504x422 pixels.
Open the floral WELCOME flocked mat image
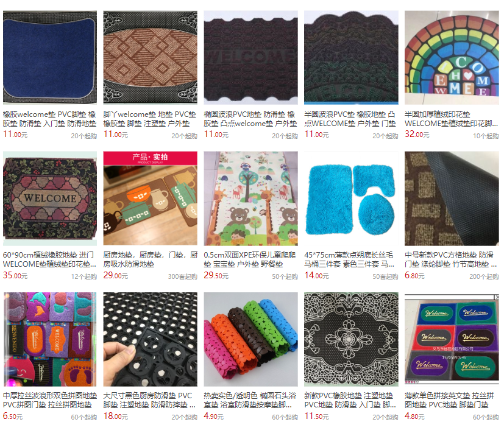click(x=50, y=199)
